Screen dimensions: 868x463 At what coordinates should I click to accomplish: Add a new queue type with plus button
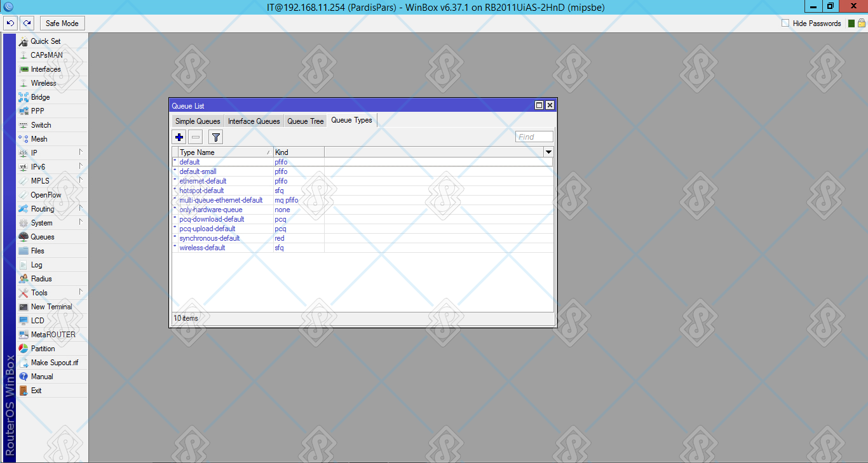pyautogui.click(x=179, y=137)
